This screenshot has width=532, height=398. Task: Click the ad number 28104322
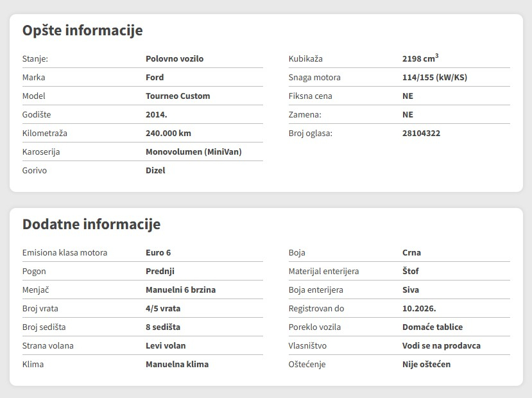click(421, 133)
